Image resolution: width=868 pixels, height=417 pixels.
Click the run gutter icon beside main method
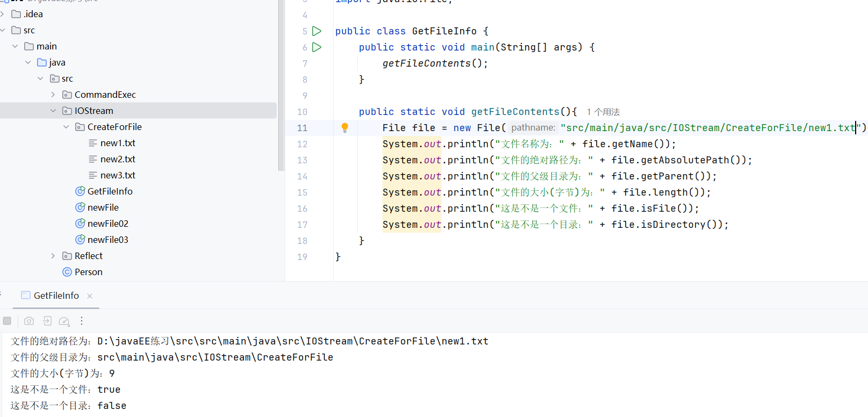pyautogui.click(x=317, y=47)
